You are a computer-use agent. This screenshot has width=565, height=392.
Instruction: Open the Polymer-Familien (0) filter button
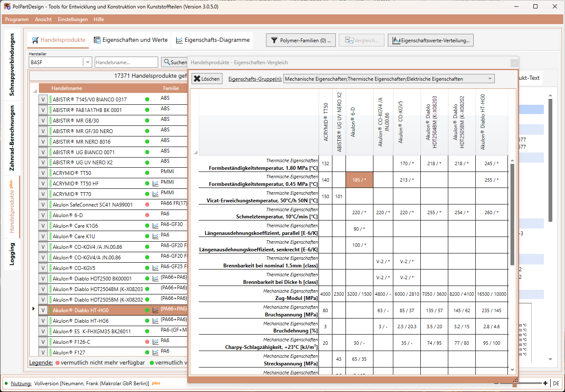301,41
